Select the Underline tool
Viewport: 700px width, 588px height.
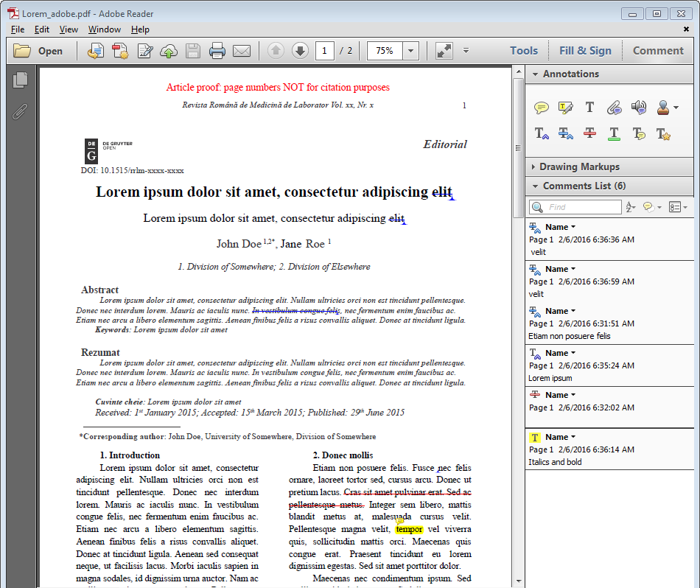click(x=615, y=133)
